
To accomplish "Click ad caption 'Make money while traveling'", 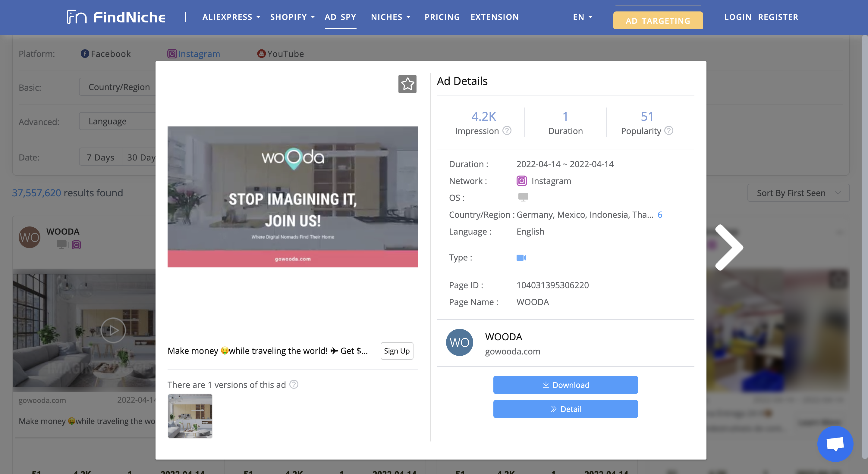I will 268,351.
